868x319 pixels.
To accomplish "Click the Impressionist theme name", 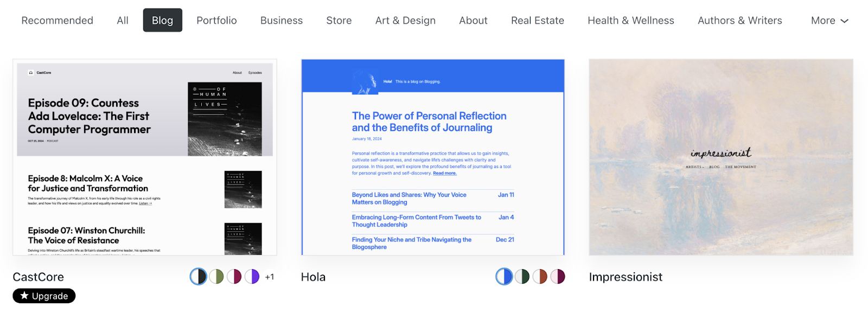I will [626, 277].
